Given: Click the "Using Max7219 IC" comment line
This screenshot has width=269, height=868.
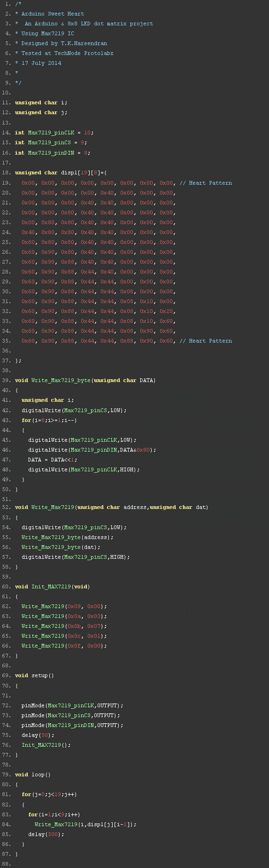Looking at the screenshot, I should (x=48, y=33).
